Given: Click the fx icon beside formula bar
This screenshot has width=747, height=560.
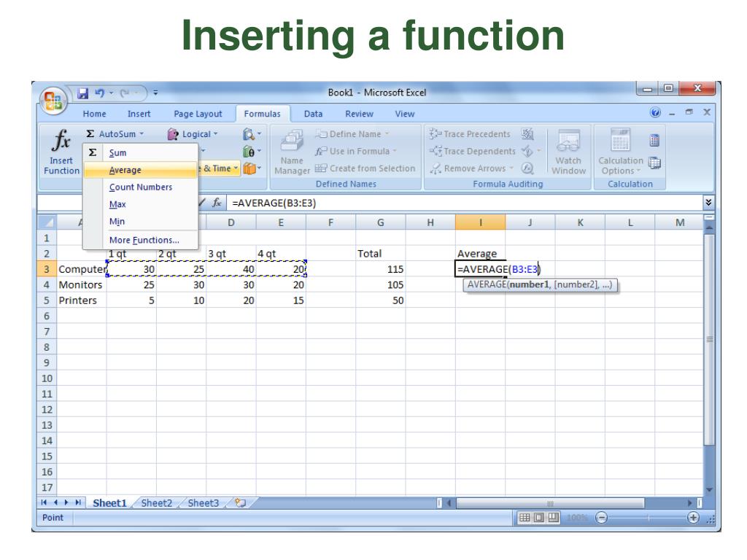Looking at the screenshot, I should click(x=217, y=203).
